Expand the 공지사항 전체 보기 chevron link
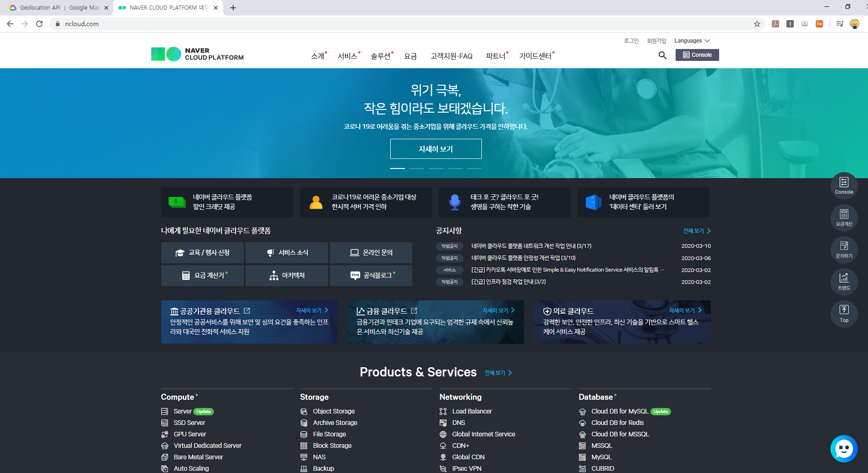The width and height of the screenshot is (868, 473). coord(697,231)
